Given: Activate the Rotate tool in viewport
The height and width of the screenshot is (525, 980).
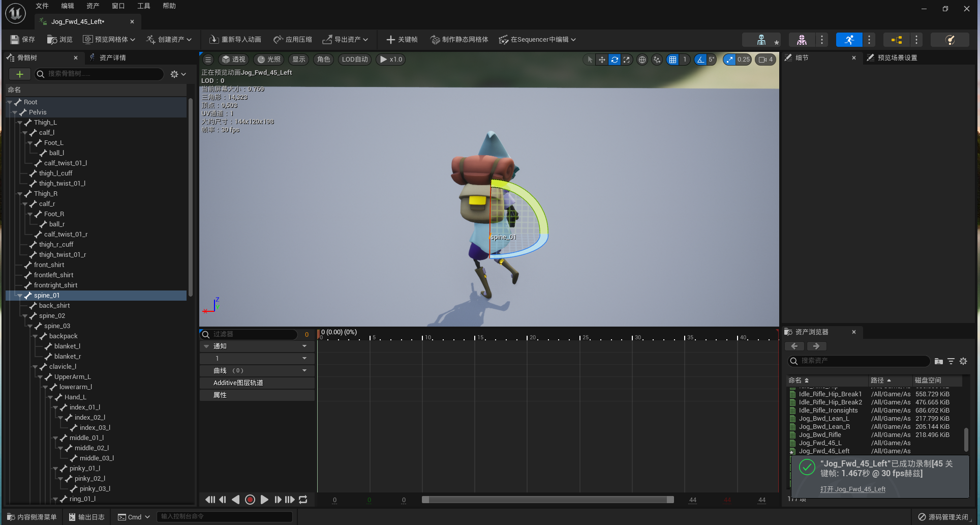Looking at the screenshot, I should 615,60.
